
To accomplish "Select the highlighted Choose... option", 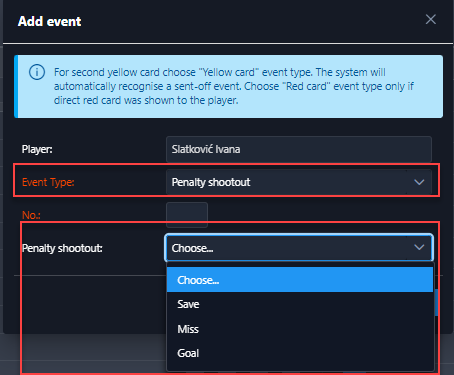I will pyautogui.click(x=300, y=280).
